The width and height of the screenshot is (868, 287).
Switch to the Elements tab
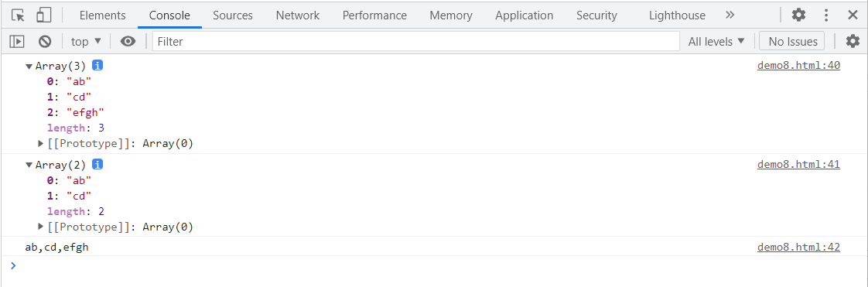(102, 15)
